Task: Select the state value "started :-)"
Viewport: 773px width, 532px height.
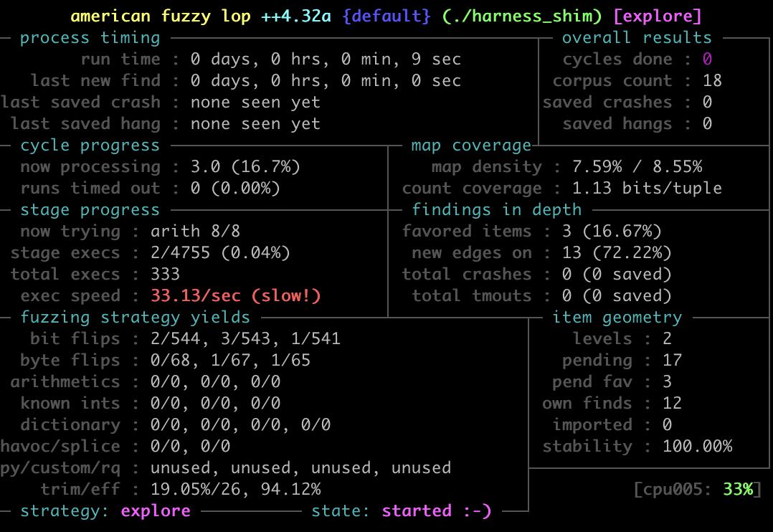Action: [x=436, y=510]
